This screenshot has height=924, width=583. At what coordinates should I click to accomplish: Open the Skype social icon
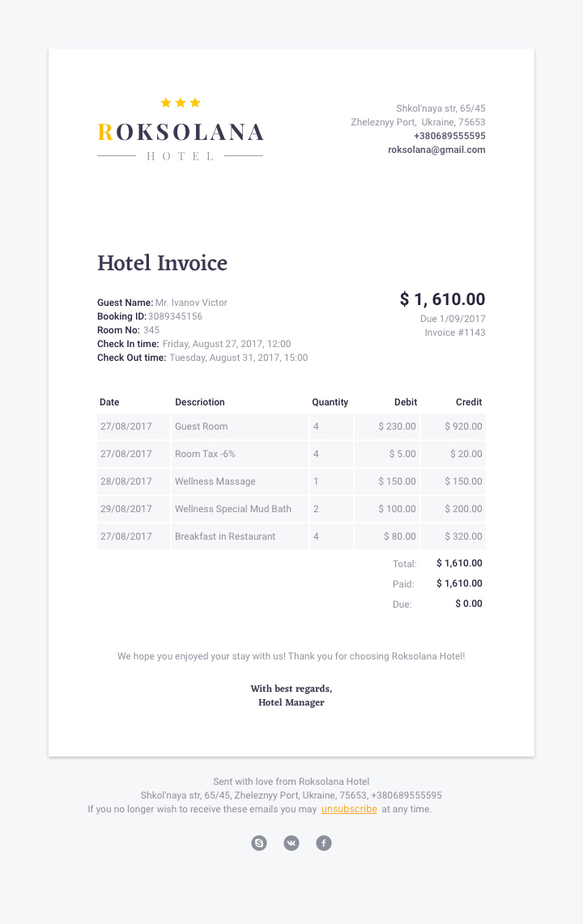259,843
